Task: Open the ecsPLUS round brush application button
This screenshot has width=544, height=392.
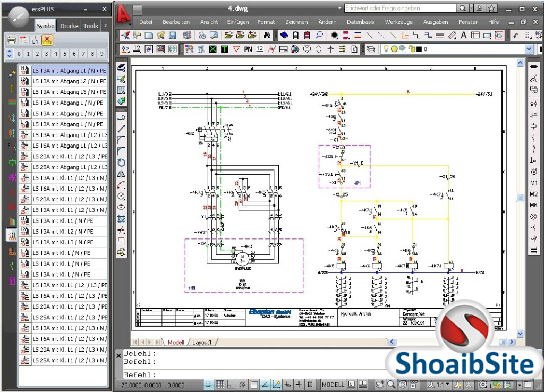Action: pos(19,16)
